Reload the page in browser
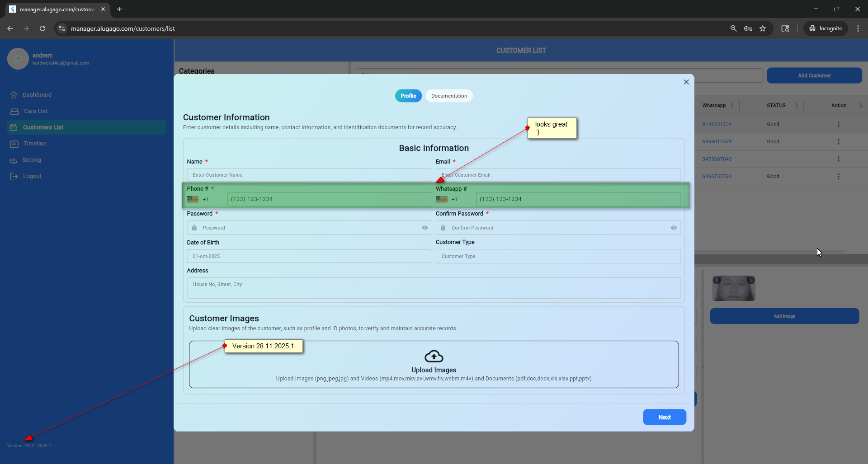The width and height of the screenshot is (868, 464). (42, 28)
